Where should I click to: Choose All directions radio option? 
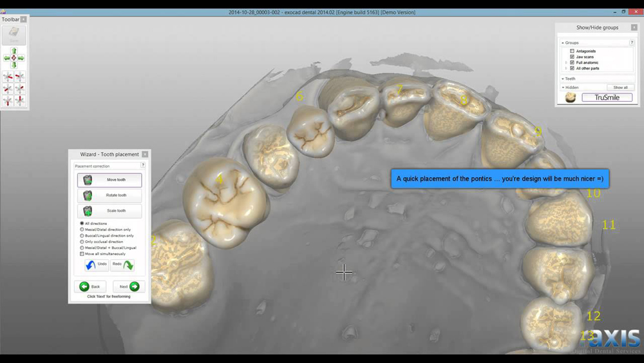[82, 223]
